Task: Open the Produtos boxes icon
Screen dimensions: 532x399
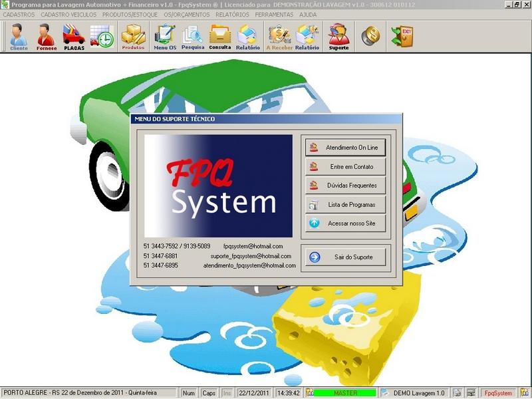Action: (134, 37)
